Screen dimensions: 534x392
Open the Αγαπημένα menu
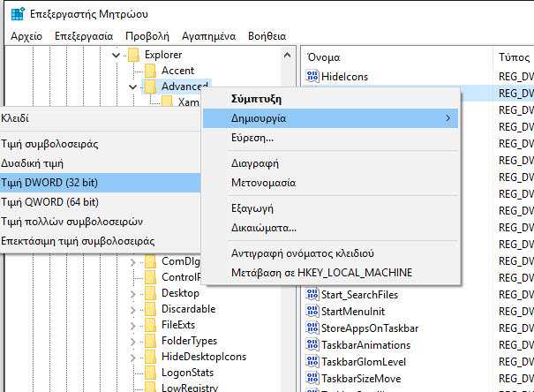(209, 36)
